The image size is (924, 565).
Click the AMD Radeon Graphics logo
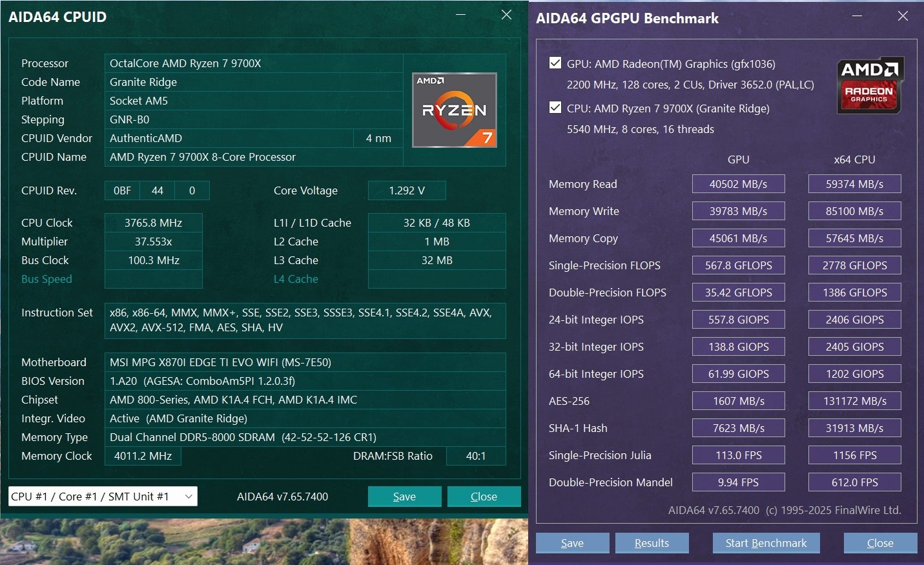click(869, 86)
